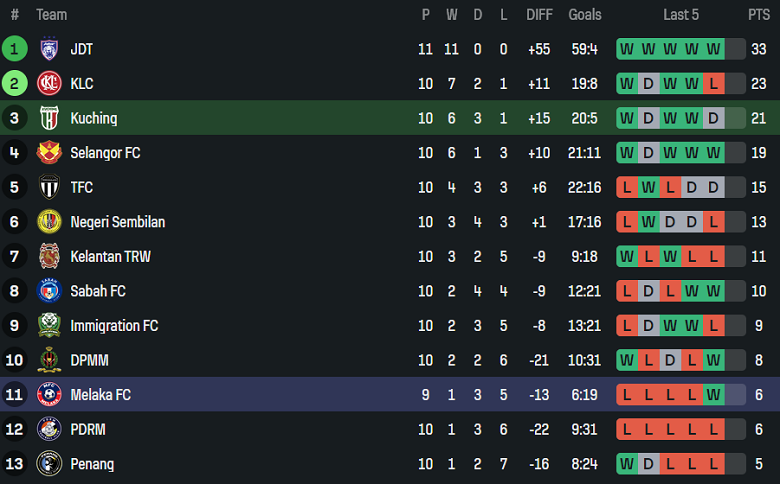780x484 pixels.
Task: Click the Goals column header
Action: 585,15
